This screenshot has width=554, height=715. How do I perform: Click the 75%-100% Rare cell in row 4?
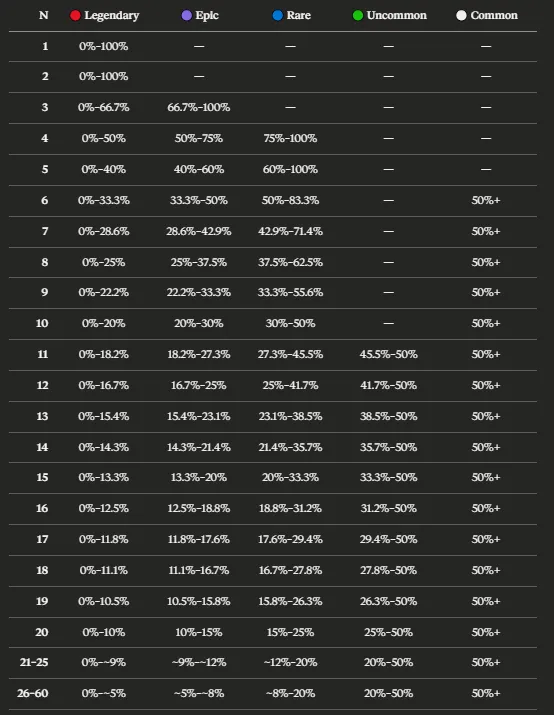pyautogui.click(x=290, y=138)
